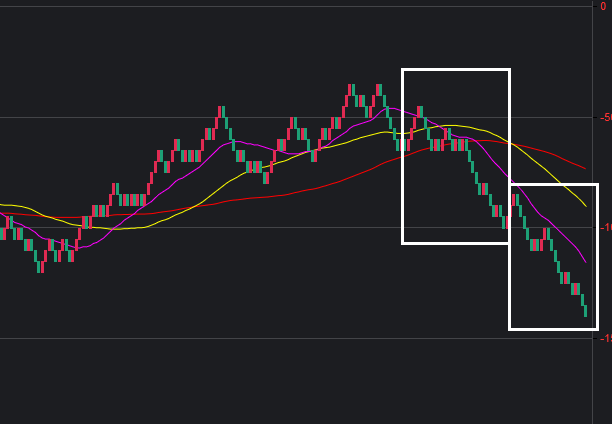
Task: Click the -10 price axis label
Action: click(x=605, y=228)
